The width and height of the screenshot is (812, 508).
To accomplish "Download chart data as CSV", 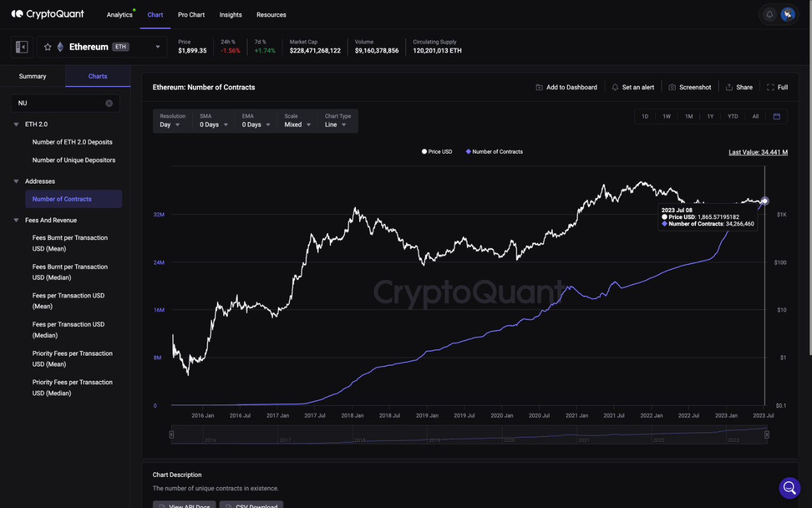I will coord(251,505).
